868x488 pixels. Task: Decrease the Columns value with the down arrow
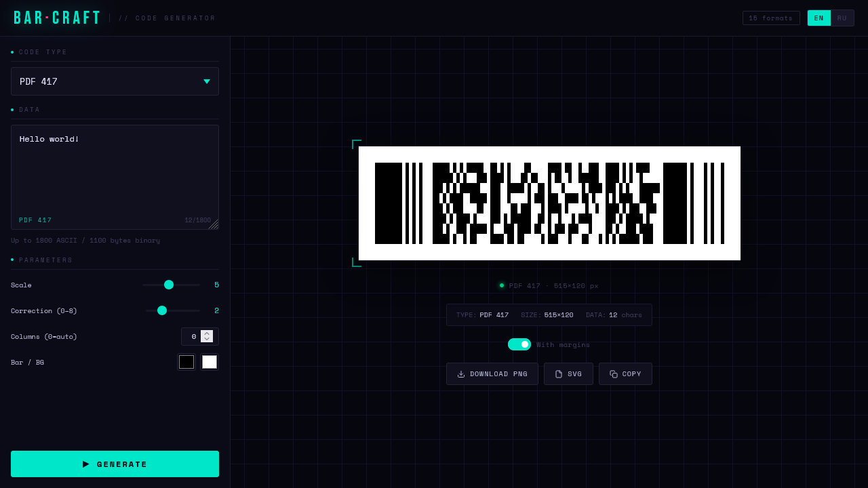207,340
